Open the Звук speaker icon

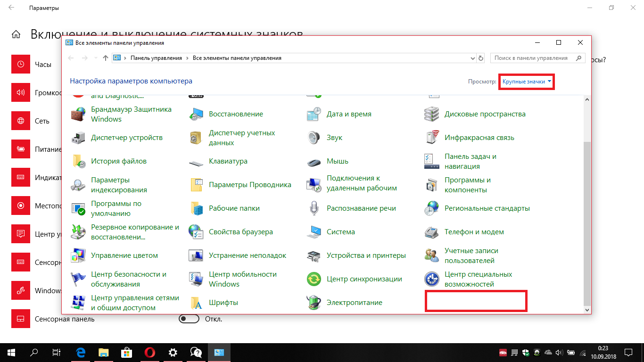point(314,138)
